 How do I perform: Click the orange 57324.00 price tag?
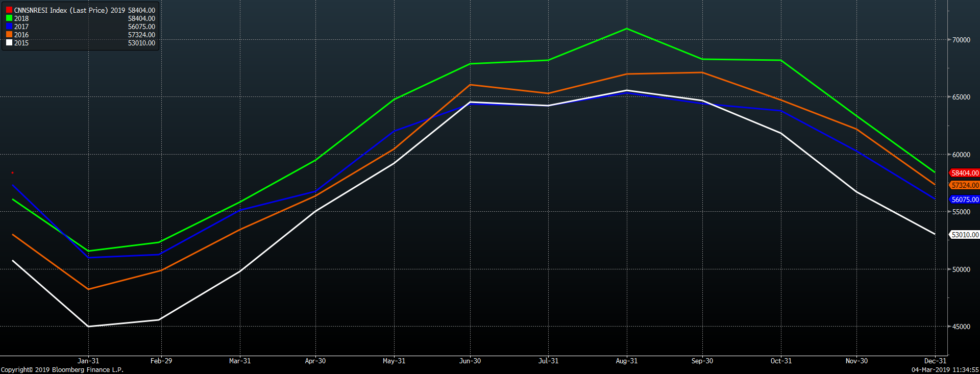point(965,185)
